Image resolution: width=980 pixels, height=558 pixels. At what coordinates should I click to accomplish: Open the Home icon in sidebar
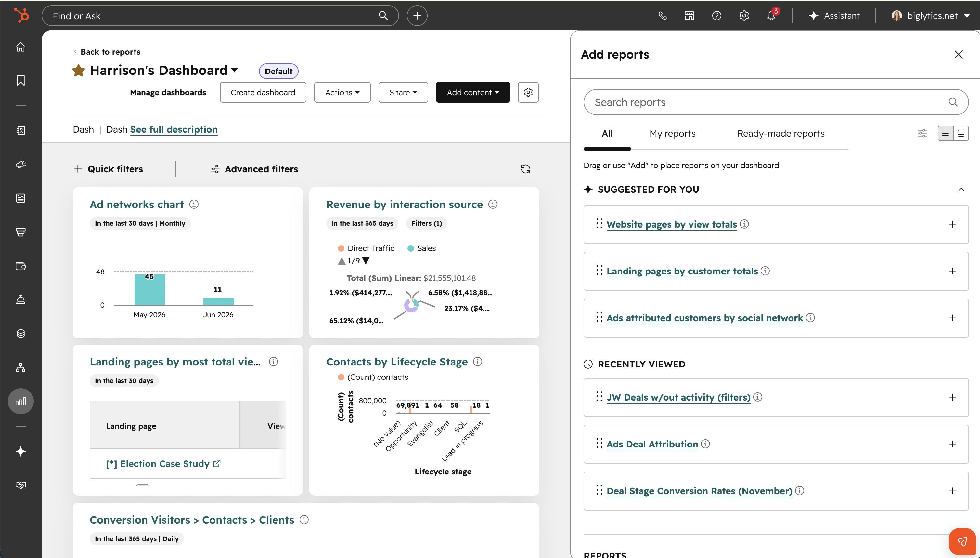point(21,47)
